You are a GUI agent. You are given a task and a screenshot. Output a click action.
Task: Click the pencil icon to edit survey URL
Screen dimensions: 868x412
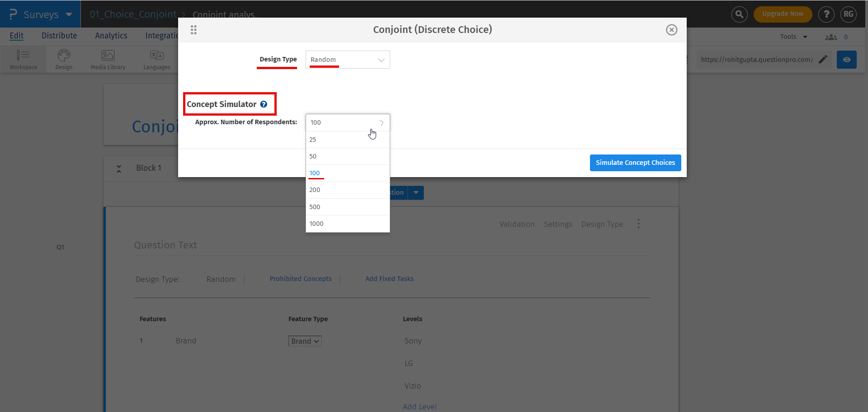click(823, 60)
